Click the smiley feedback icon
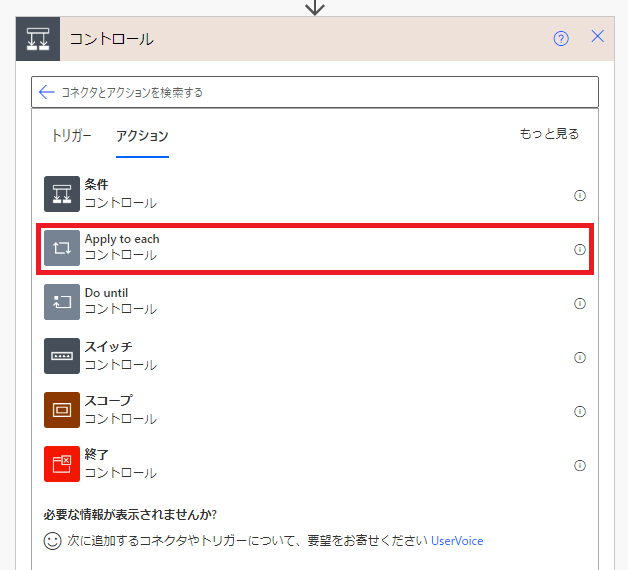Image resolution: width=628 pixels, height=570 pixels. 52,541
